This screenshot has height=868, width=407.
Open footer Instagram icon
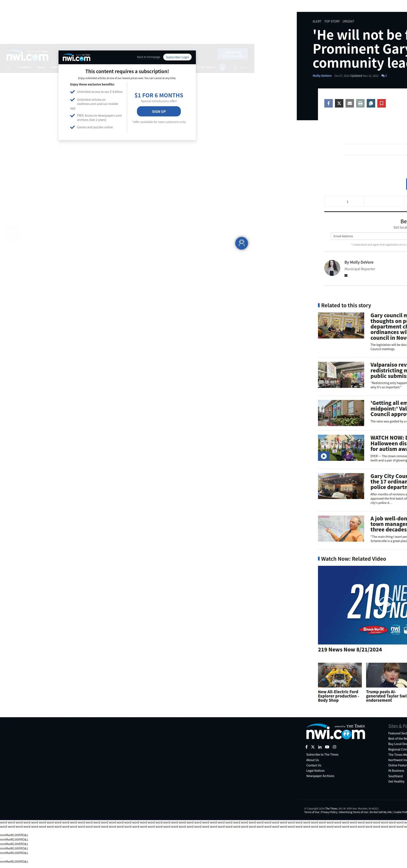pos(334,747)
